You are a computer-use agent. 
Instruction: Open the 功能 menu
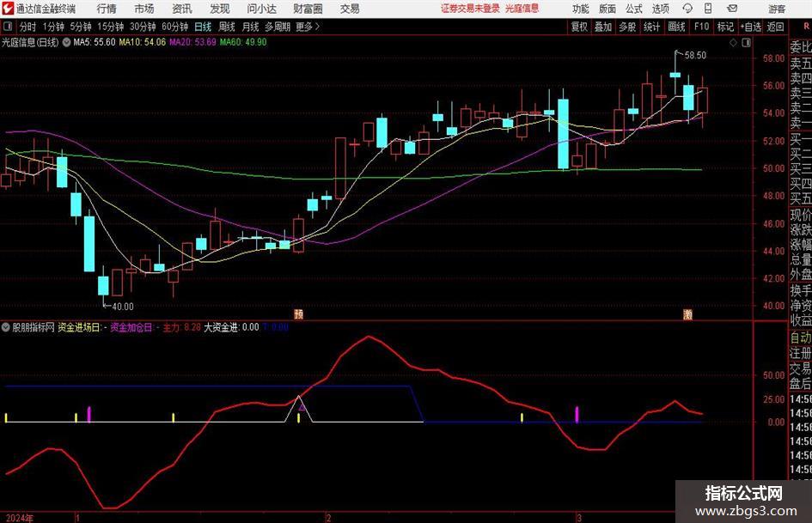coord(581,9)
